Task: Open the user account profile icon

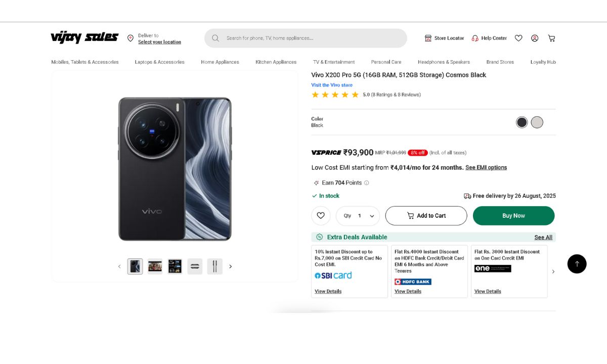Action: coord(535,38)
